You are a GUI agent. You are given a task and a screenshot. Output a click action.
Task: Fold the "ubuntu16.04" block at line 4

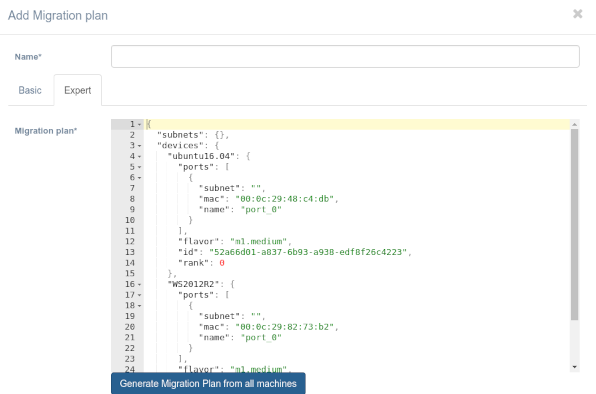[x=139, y=157]
